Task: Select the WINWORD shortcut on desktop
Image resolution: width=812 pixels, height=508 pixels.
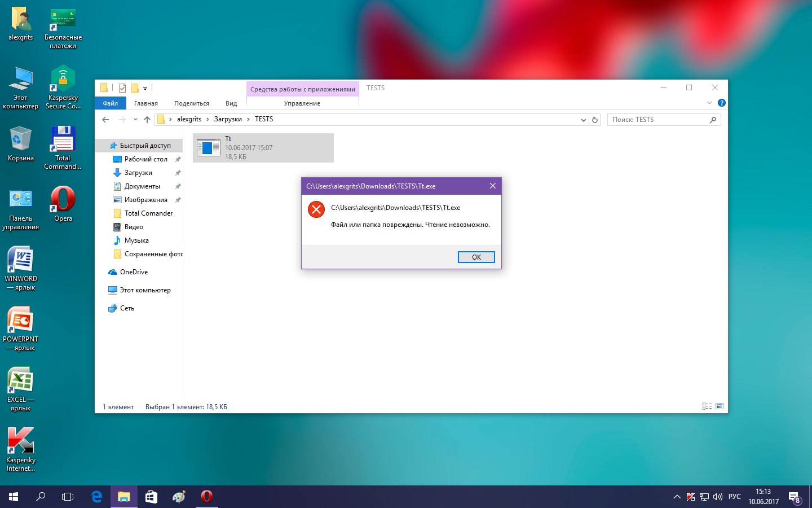Action: 21,269
